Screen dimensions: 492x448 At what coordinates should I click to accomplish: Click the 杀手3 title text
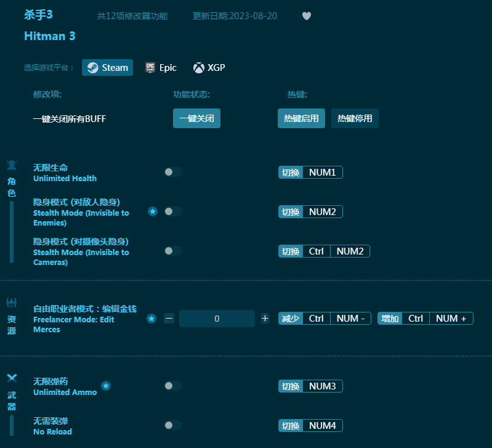click(38, 15)
